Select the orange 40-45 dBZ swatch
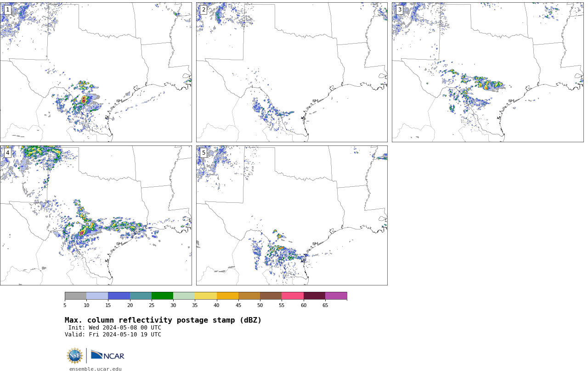Viewport: 588px width, 374px height. 227,296
